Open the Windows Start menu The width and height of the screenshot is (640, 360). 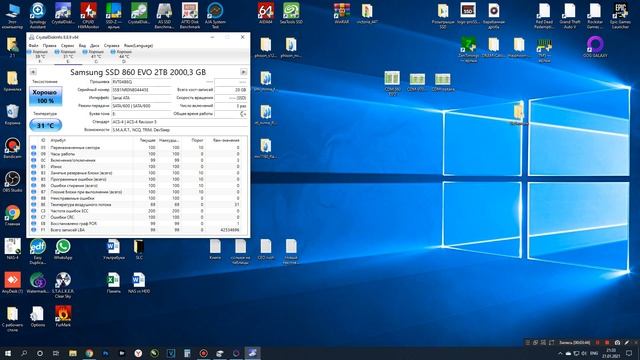tap(7, 353)
